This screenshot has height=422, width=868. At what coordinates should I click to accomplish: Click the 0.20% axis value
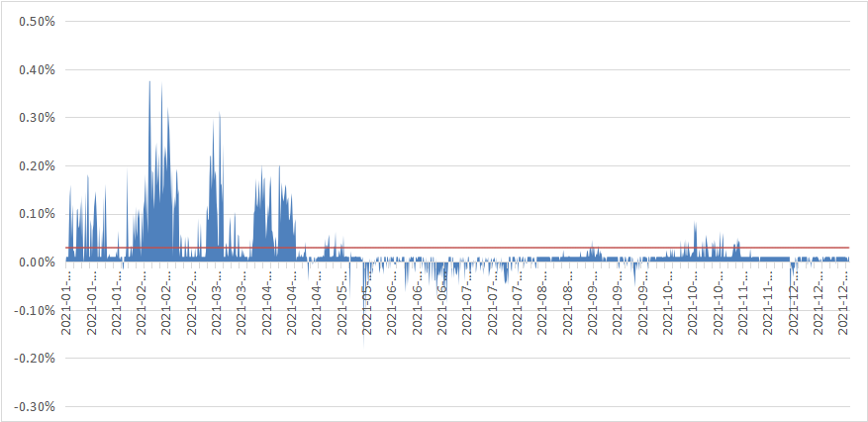tap(37, 166)
